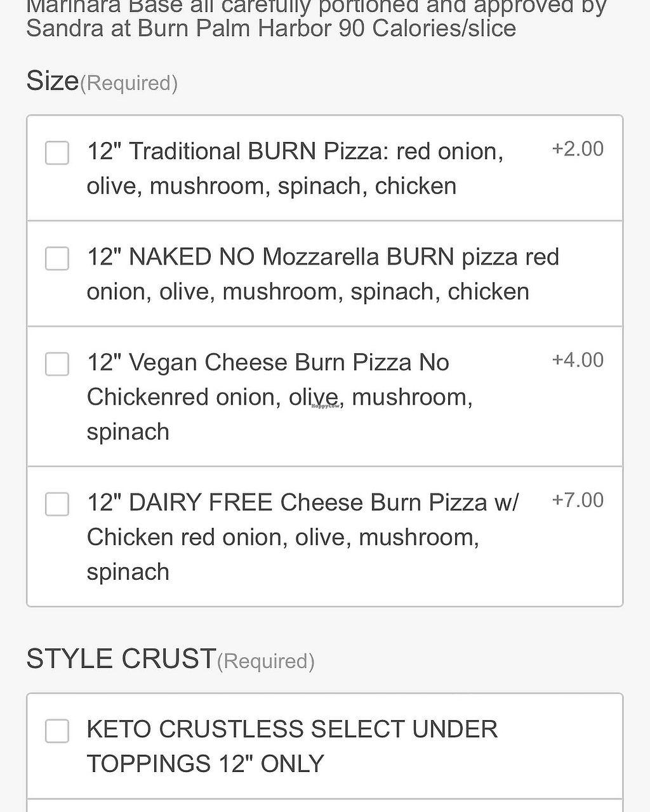Click the +4.00 price on Vegan pizza
Screen dimensions: 650x812
pos(578,360)
